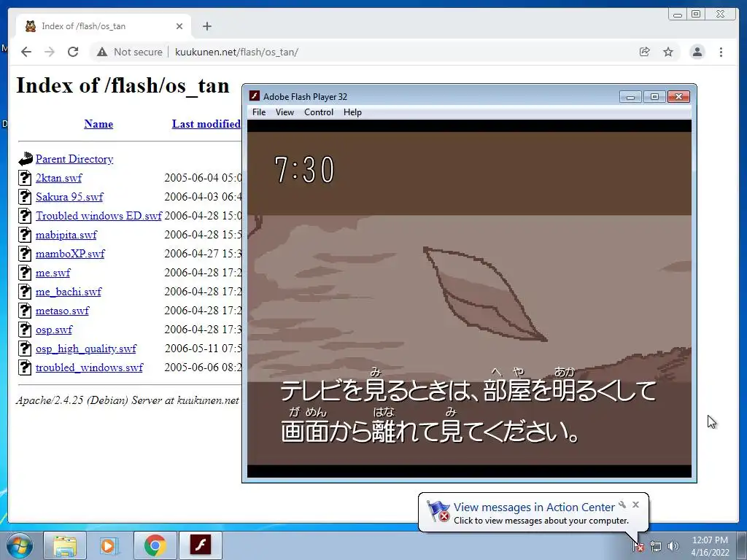747x560 pixels.
Task: Open the troubled_windows.swf link
Action: [x=89, y=367]
